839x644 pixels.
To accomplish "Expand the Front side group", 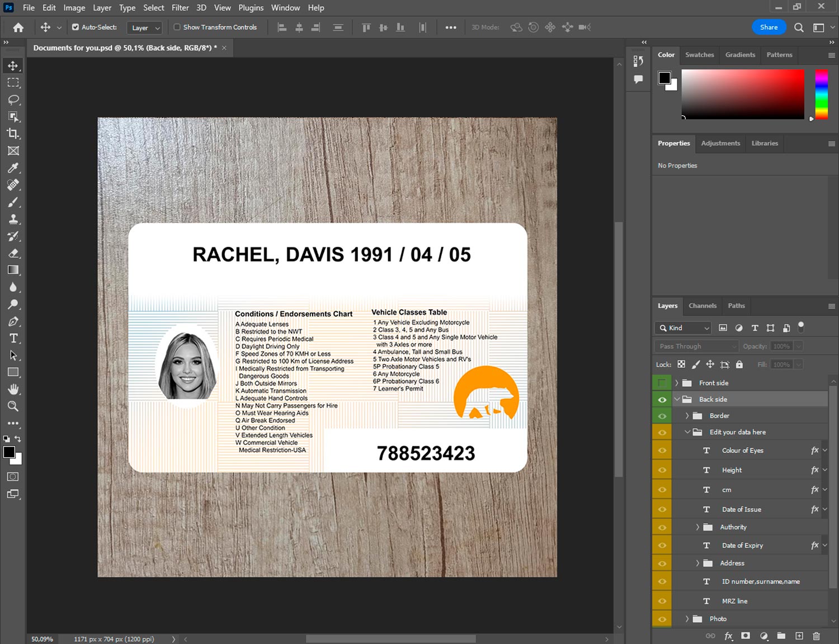I will pyautogui.click(x=676, y=383).
